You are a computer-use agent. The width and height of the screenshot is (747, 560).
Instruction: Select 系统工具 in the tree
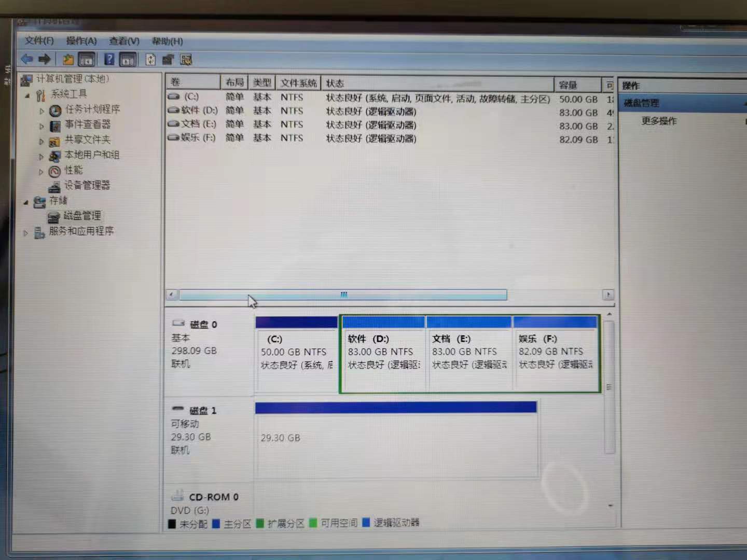coord(68,94)
